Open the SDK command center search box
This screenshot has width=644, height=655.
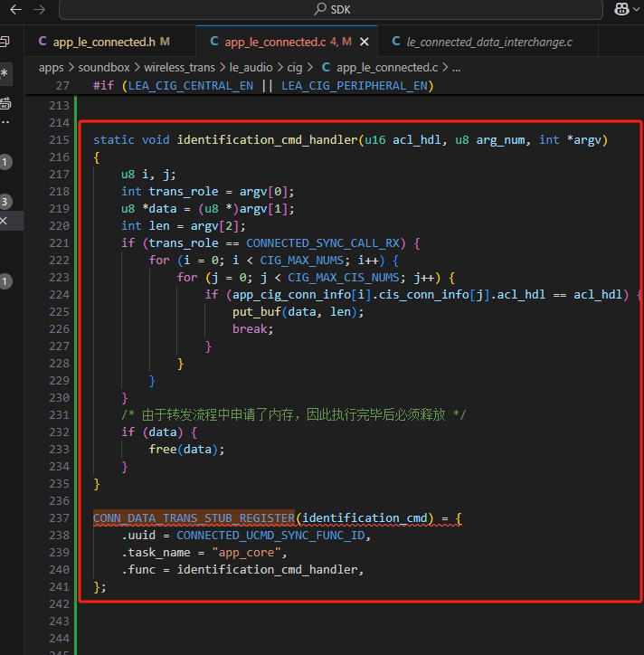pos(331,9)
